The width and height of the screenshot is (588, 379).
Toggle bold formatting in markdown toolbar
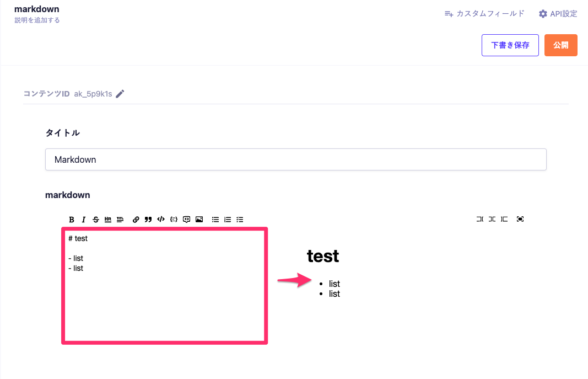click(x=72, y=219)
